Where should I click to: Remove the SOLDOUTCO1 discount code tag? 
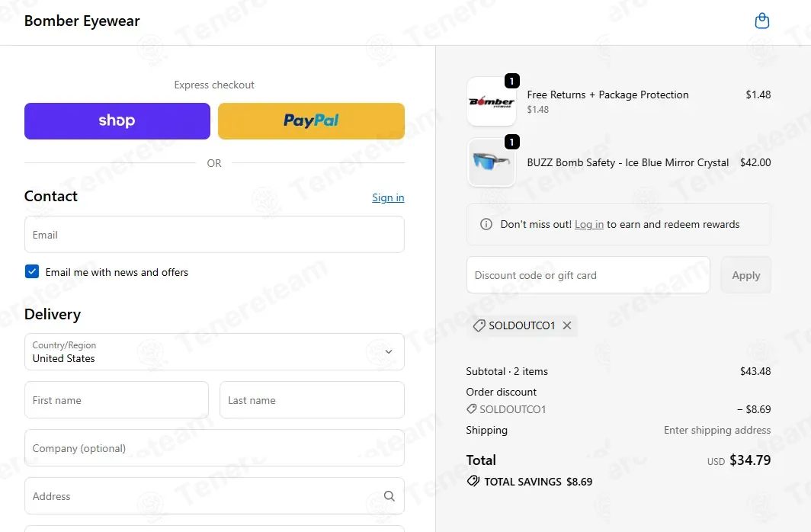567,325
